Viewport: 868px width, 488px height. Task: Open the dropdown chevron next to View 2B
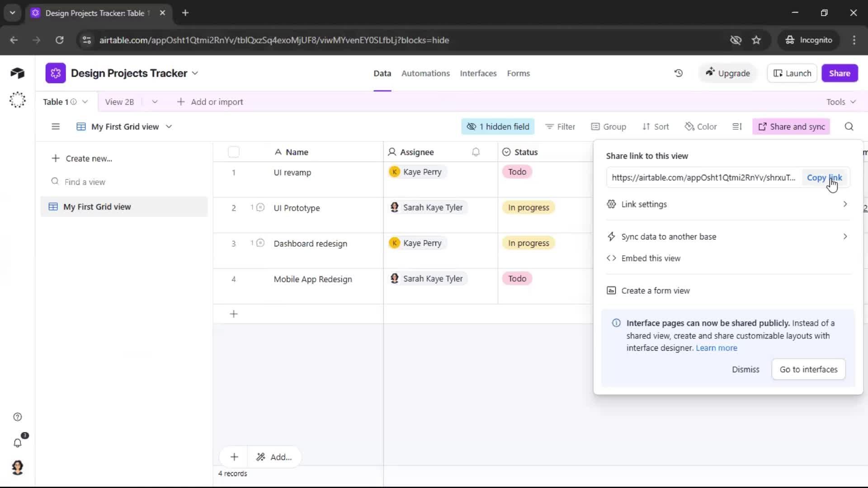pyautogui.click(x=155, y=102)
